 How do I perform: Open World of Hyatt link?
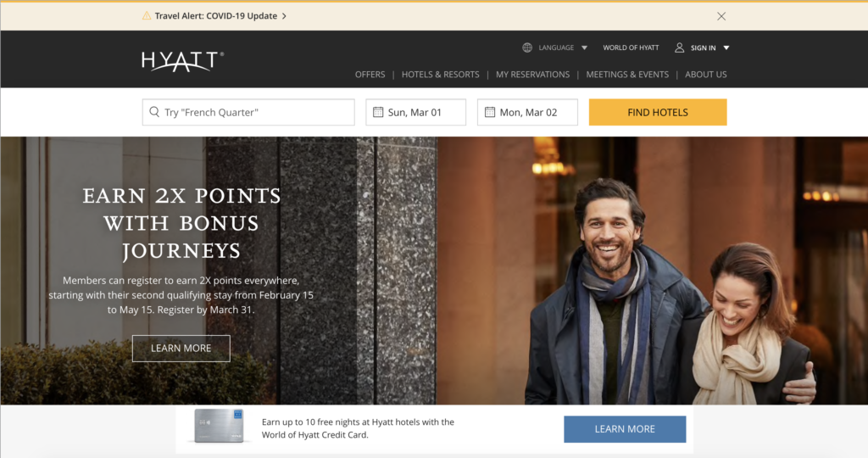(x=631, y=47)
